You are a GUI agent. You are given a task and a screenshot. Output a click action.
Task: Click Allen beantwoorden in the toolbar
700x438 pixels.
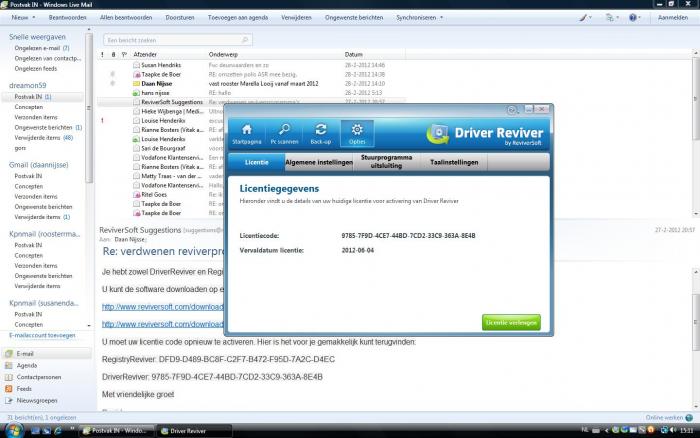coord(126,18)
